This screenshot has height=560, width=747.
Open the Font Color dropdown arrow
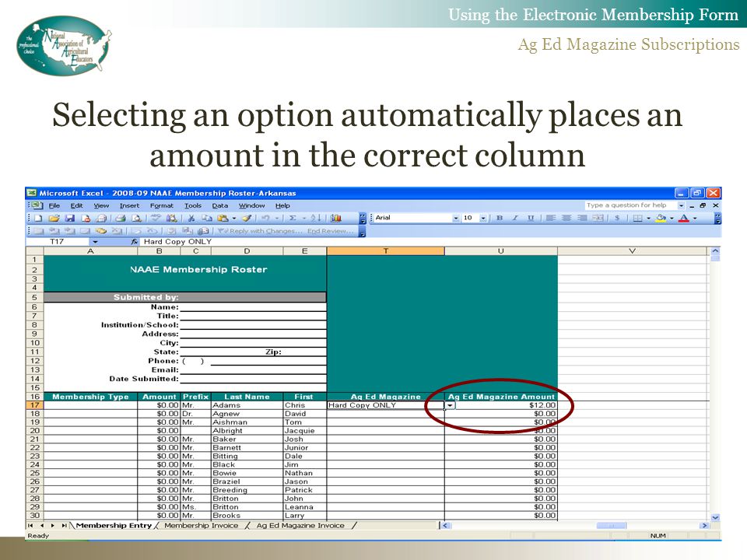pos(695,218)
